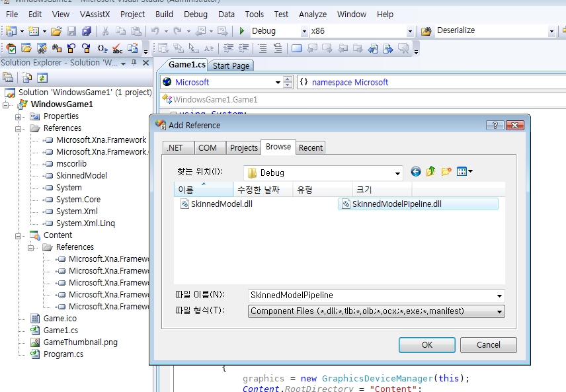Collapse the WindowsGame1 project node
The width and height of the screenshot is (566, 392).
pyautogui.click(x=6, y=105)
